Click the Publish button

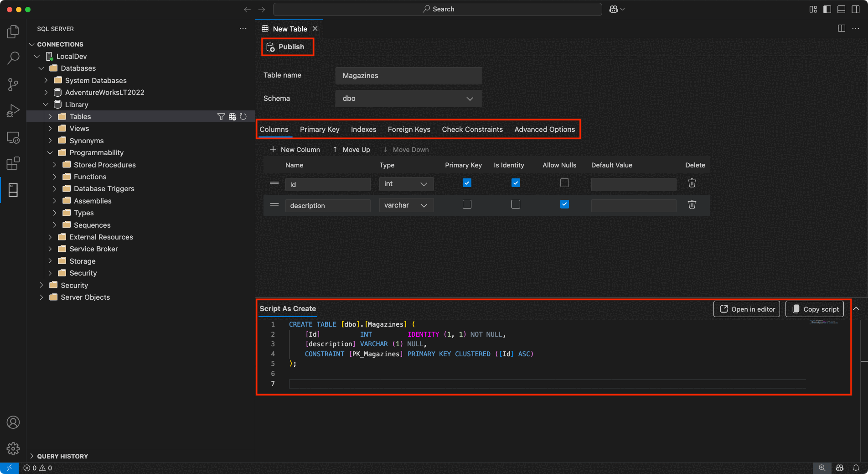pos(286,47)
